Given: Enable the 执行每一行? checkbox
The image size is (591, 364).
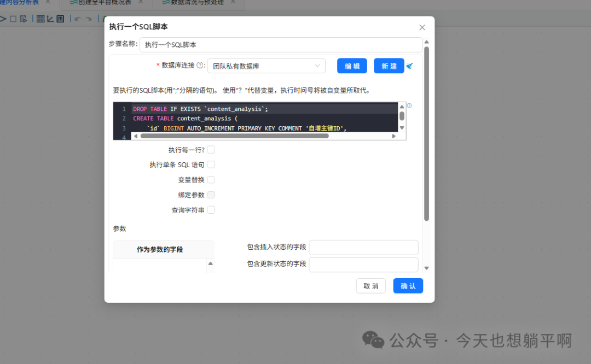Looking at the screenshot, I should 211,150.
